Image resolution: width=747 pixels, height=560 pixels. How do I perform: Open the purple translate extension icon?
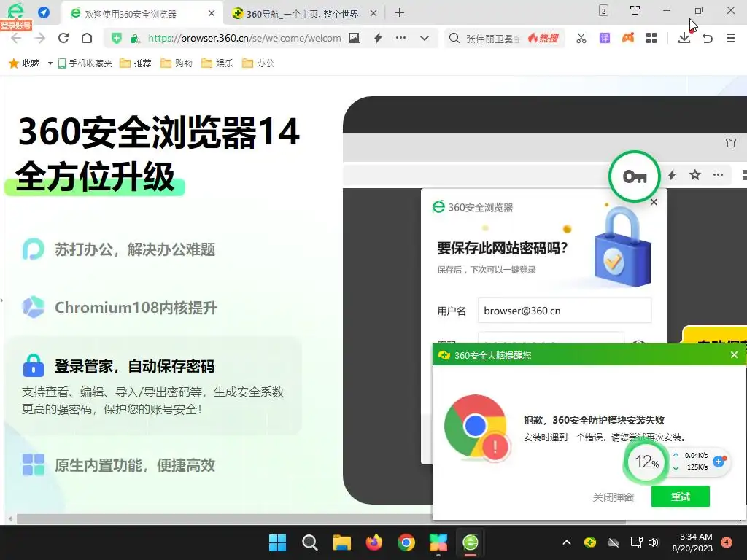[x=605, y=38]
